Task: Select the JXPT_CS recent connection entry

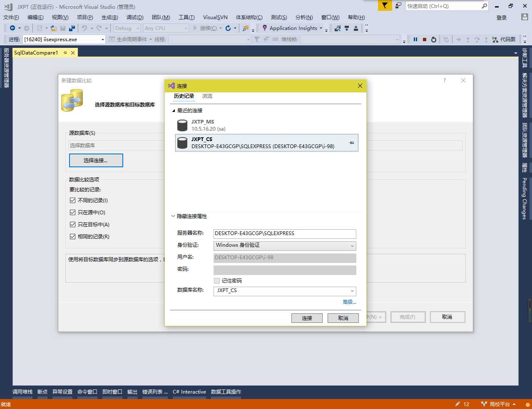Action: (266, 143)
